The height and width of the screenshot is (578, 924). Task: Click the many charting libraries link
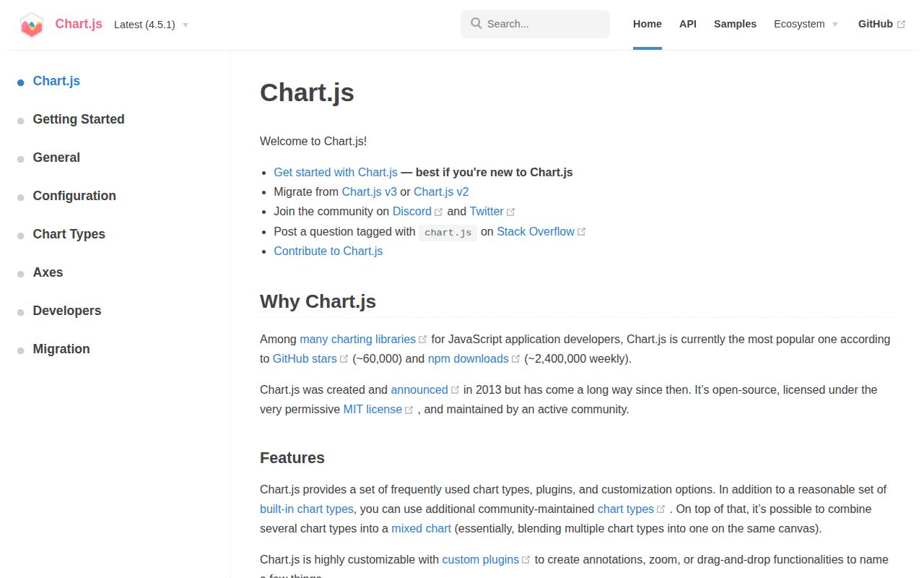(x=357, y=339)
